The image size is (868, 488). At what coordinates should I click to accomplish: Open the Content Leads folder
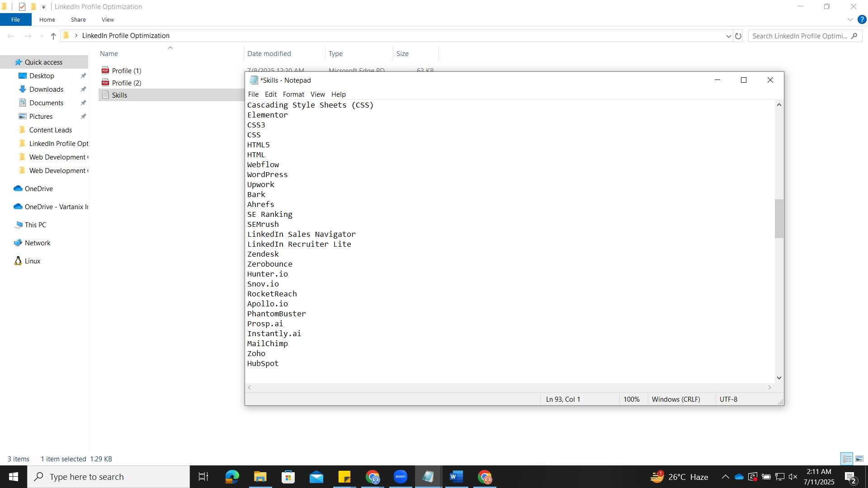coord(50,130)
